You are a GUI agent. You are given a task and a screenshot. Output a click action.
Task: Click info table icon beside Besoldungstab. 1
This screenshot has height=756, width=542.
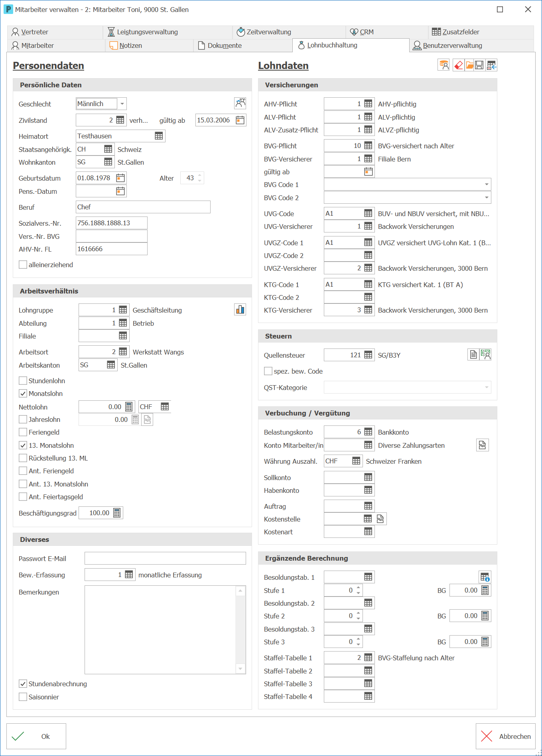click(485, 577)
